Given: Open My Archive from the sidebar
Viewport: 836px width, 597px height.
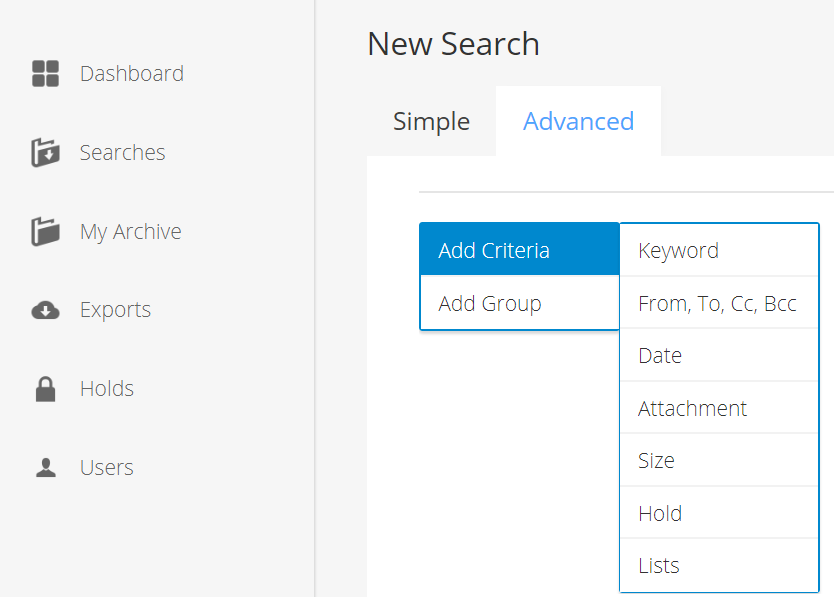Looking at the screenshot, I should pos(131,232).
